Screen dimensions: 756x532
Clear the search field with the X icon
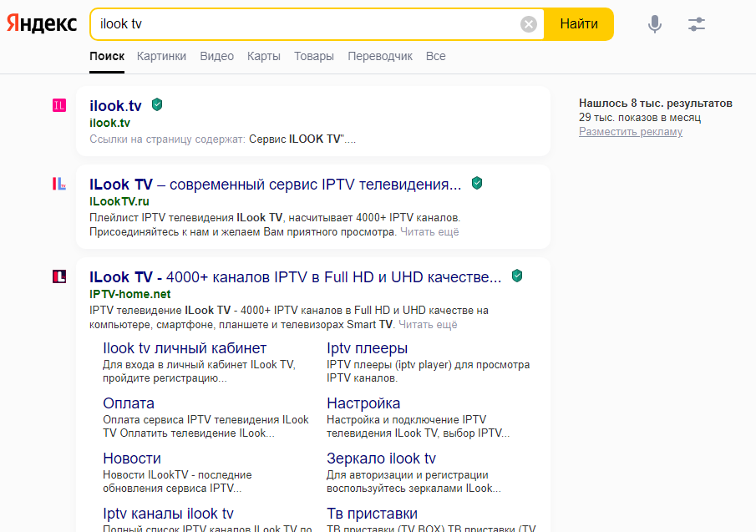(x=528, y=23)
